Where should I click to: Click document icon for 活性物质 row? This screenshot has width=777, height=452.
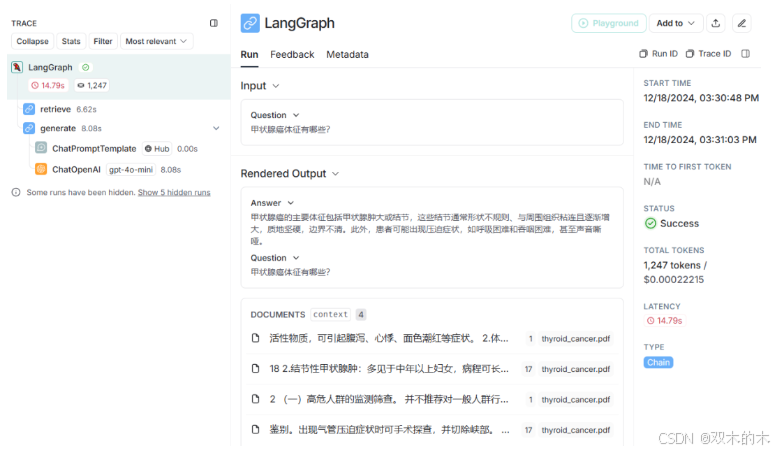tap(256, 338)
